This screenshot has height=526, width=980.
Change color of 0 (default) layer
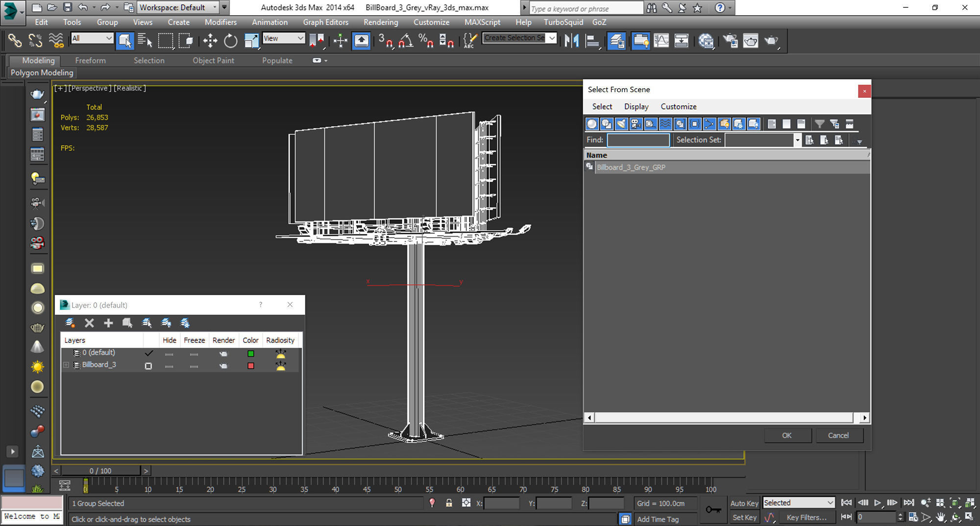click(x=250, y=354)
